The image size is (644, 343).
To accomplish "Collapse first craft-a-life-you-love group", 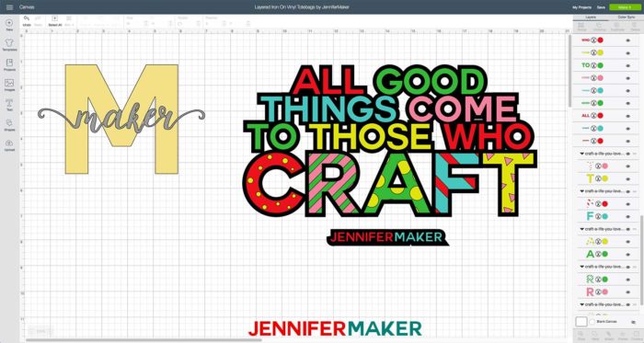I will 581,154.
